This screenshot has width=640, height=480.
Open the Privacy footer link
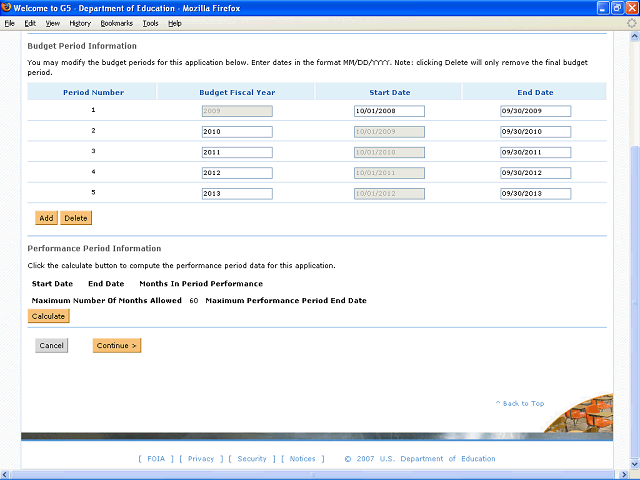point(201,459)
